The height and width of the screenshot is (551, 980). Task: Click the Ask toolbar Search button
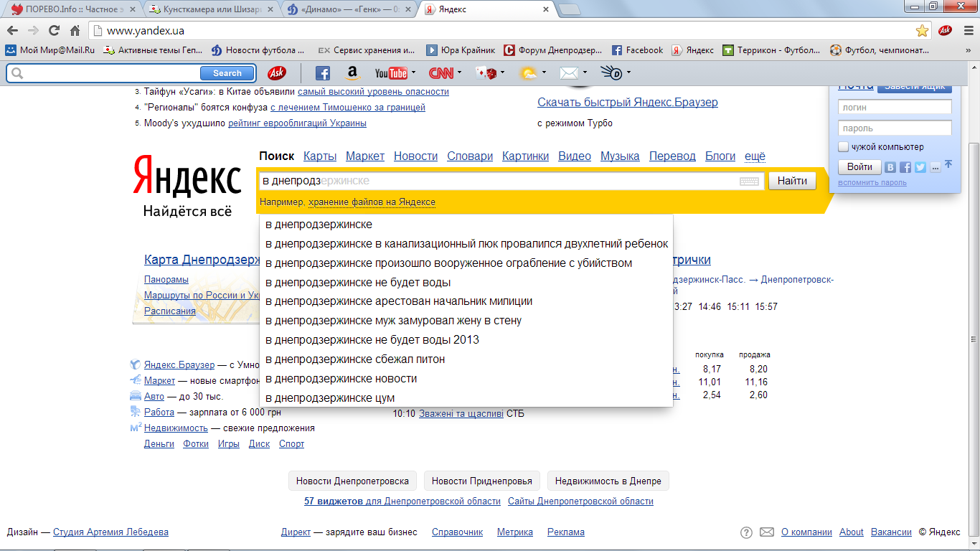pos(227,73)
